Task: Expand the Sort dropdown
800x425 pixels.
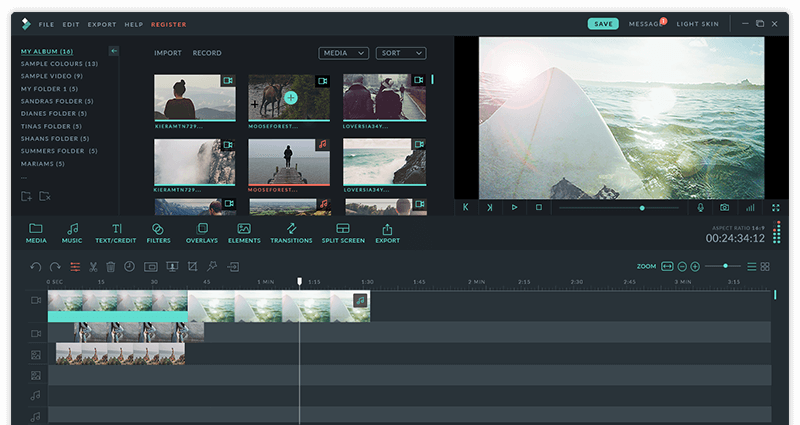Action: pos(400,53)
